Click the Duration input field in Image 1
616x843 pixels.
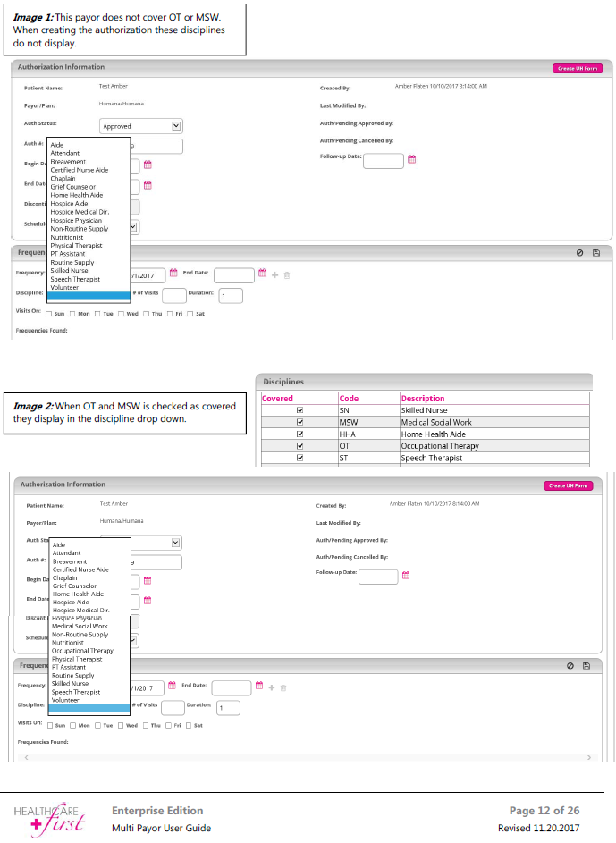click(x=231, y=296)
